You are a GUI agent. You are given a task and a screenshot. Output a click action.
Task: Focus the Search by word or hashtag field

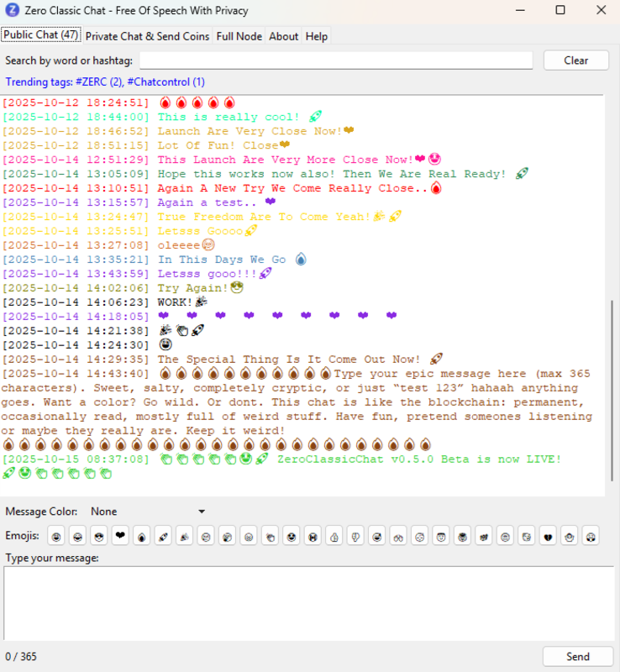click(x=336, y=60)
